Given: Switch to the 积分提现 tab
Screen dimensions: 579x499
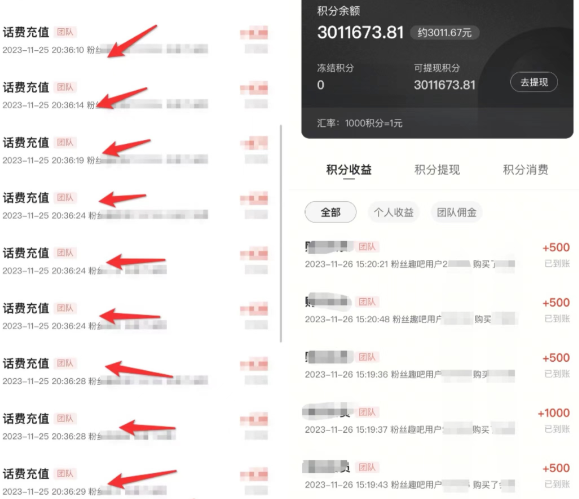Looking at the screenshot, I should (437, 170).
